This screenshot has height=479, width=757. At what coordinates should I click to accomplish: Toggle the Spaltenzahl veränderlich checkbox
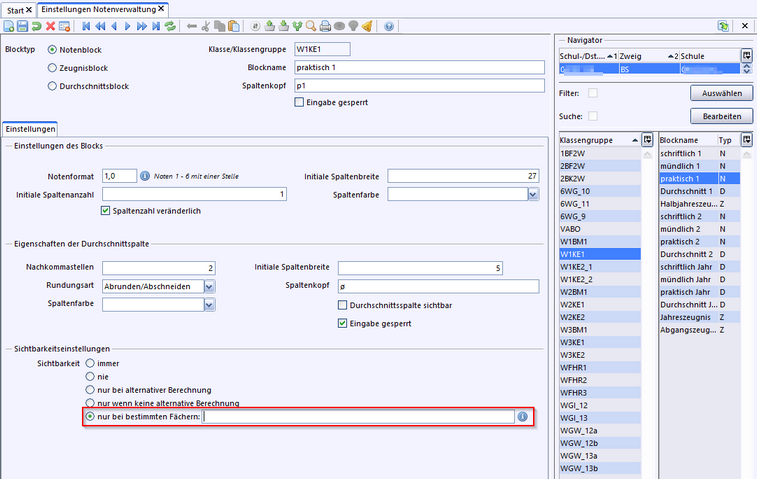pos(107,211)
